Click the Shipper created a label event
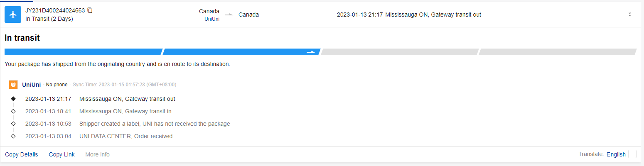 coord(154,124)
